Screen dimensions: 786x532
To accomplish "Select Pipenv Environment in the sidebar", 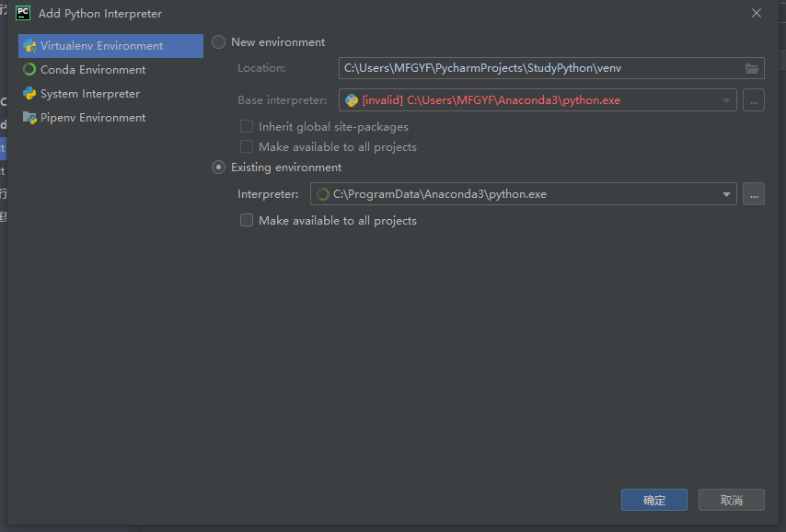I will [110, 118].
